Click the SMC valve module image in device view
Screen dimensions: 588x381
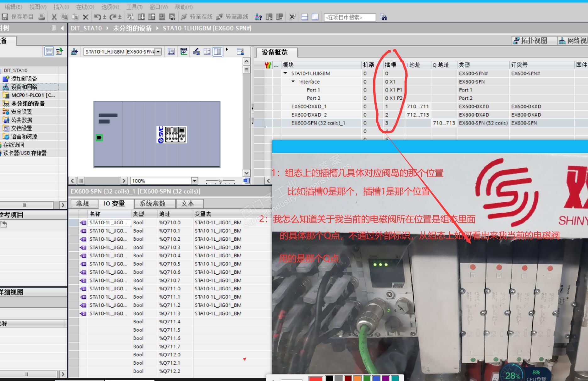172,135
